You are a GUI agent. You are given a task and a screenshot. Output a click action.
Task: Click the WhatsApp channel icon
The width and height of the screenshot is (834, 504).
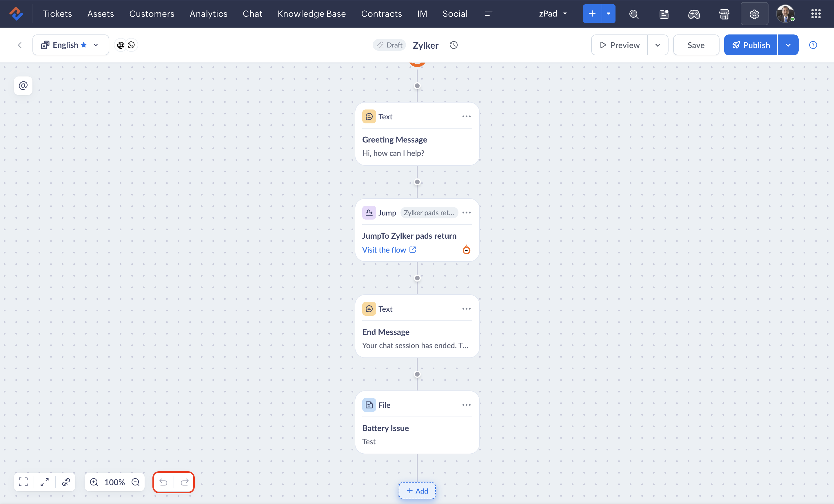pos(131,45)
